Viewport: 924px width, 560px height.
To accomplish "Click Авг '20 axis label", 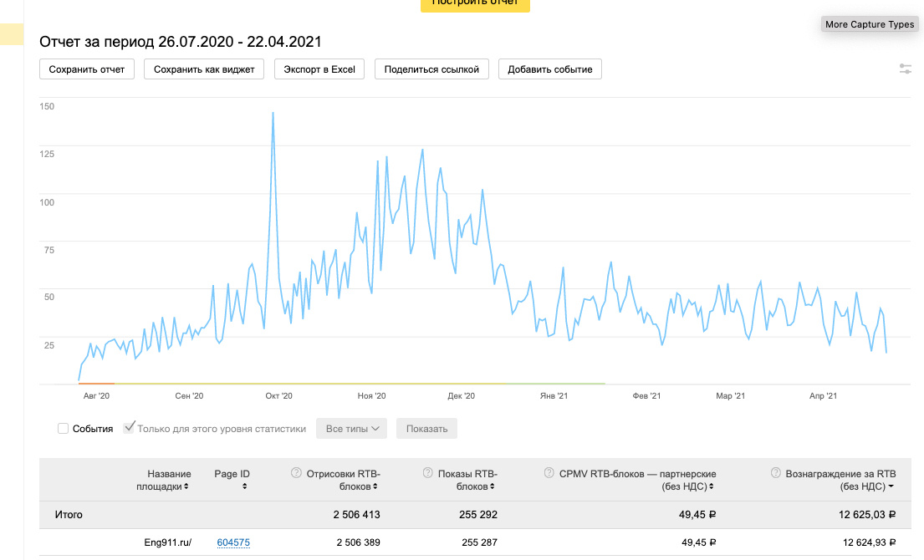I will 97,395.
